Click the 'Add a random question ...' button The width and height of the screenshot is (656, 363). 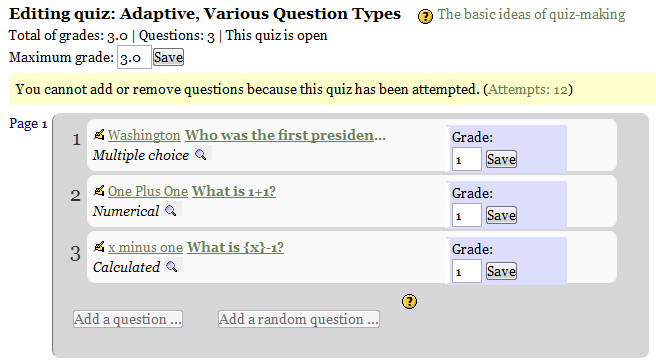pyautogui.click(x=299, y=319)
